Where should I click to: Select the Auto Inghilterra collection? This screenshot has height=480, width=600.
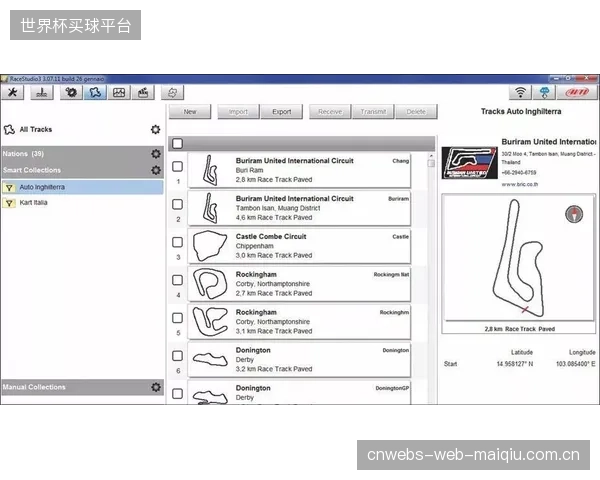pos(83,187)
